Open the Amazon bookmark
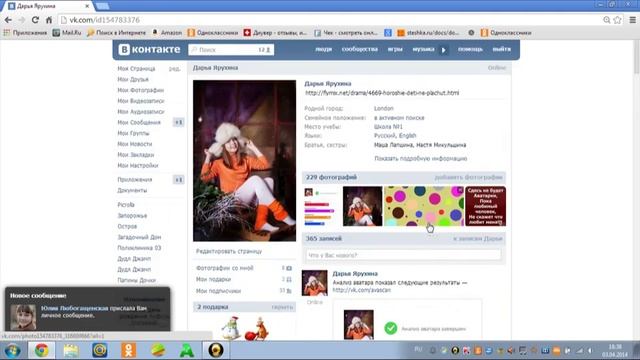The image size is (640, 360). pyautogui.click(x=167, y=33)
